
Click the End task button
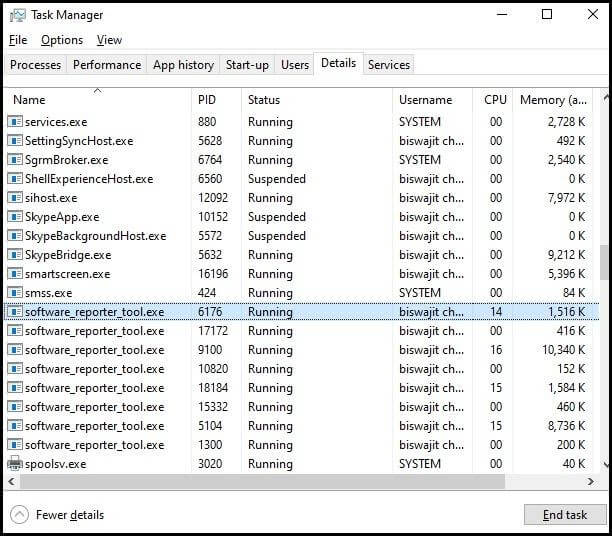pos(565,515)
